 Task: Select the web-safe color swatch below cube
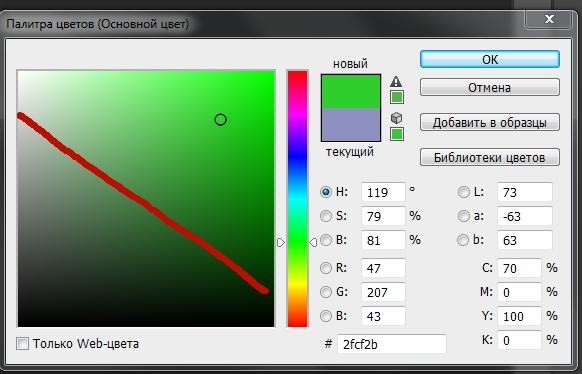pyautogui.click(x=397, y=134)
